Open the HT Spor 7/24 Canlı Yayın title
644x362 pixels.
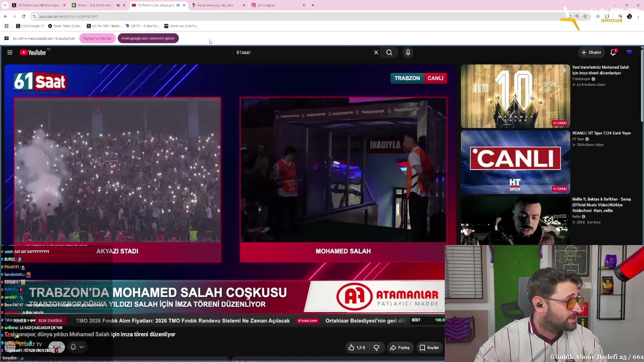click(x=601, y=133)
